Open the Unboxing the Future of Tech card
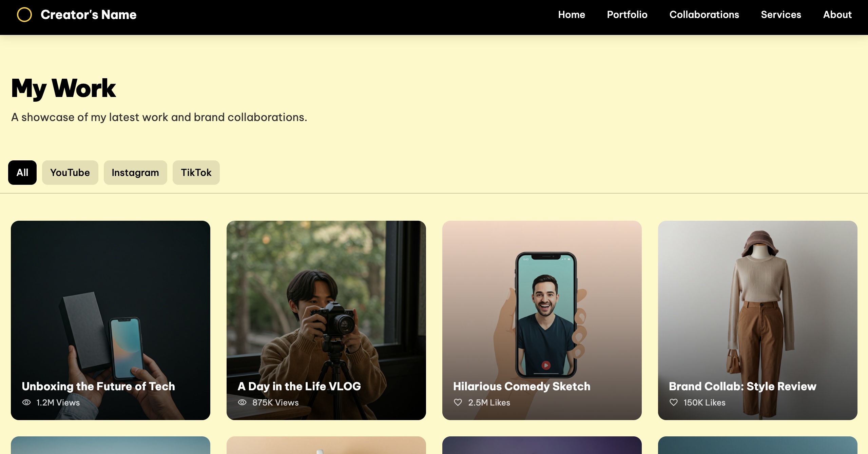Image resolution: width=868 pixels, height=454 pixels. pos(111,320)
